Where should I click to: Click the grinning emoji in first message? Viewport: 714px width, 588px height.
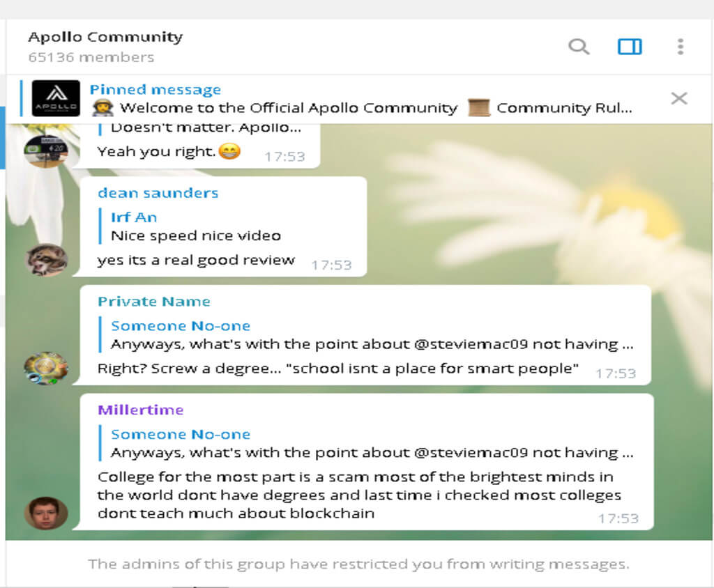[229, 150]
